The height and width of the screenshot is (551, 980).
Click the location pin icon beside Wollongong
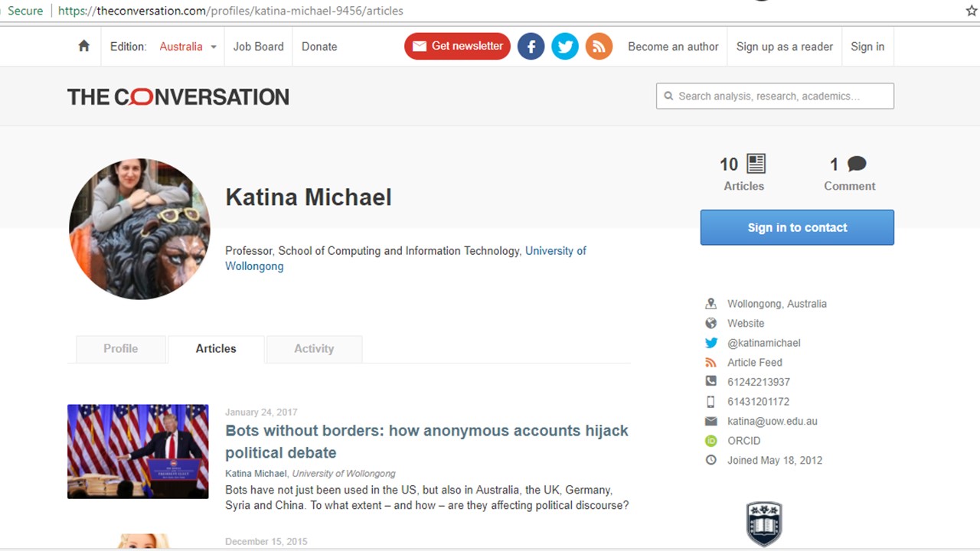(x=711, y=304)
